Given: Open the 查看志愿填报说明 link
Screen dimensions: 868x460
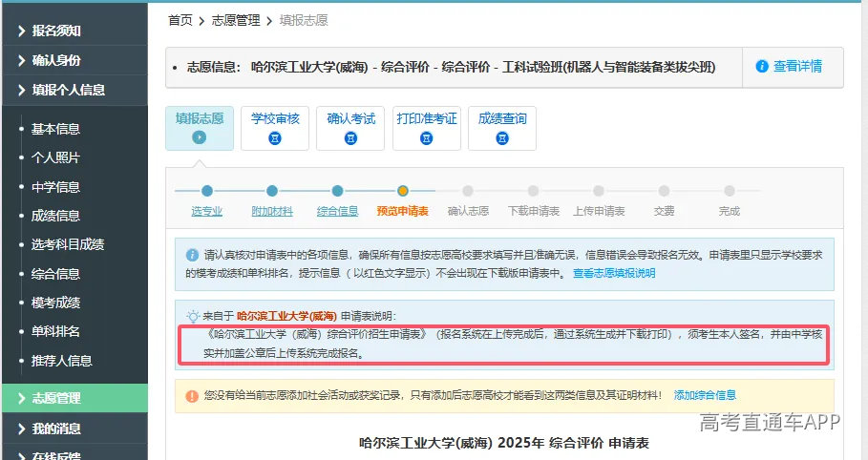Looking at the screenshot, I should (614, 274).
